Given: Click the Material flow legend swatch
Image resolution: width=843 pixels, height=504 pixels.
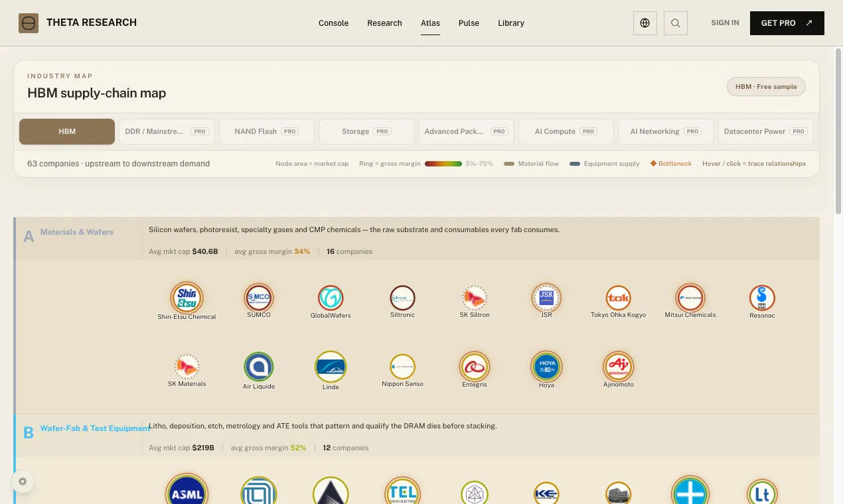Looking at the screenshot, I should click(x=509, y=164).
